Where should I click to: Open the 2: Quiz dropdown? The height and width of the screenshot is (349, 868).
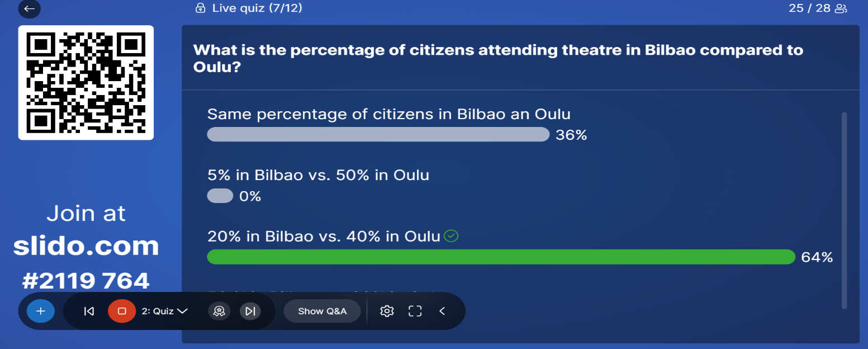pyautogui.click(x=164, y=311)
